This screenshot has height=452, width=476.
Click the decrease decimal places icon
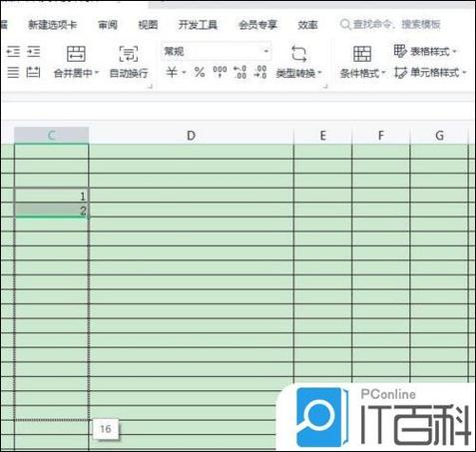[x=260, y=72]
